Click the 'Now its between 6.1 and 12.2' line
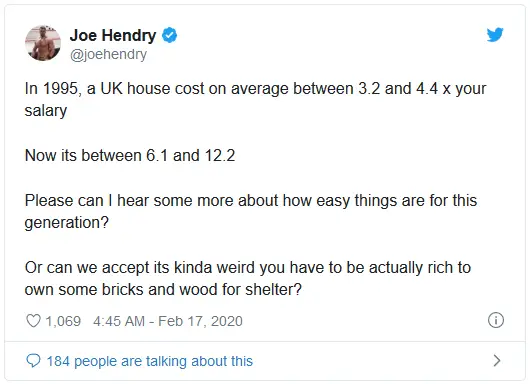The width and height of the screenshot is (530, 384). pyautogui.click(x=130, y=155)
